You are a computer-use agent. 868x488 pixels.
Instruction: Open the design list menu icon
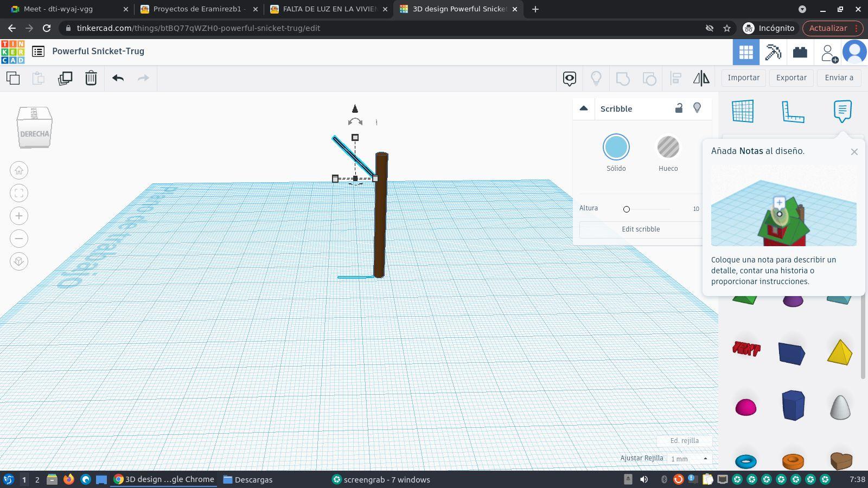pos(38,52)
